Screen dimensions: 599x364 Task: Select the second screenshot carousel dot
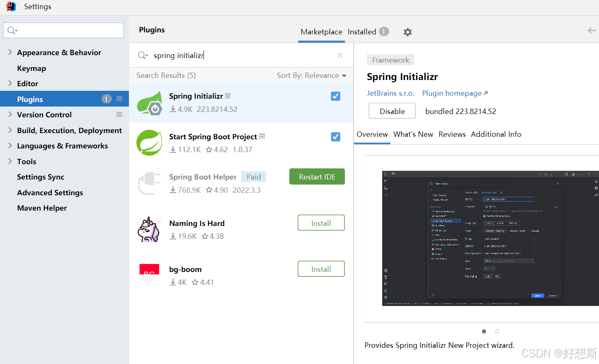pos(497,331)
